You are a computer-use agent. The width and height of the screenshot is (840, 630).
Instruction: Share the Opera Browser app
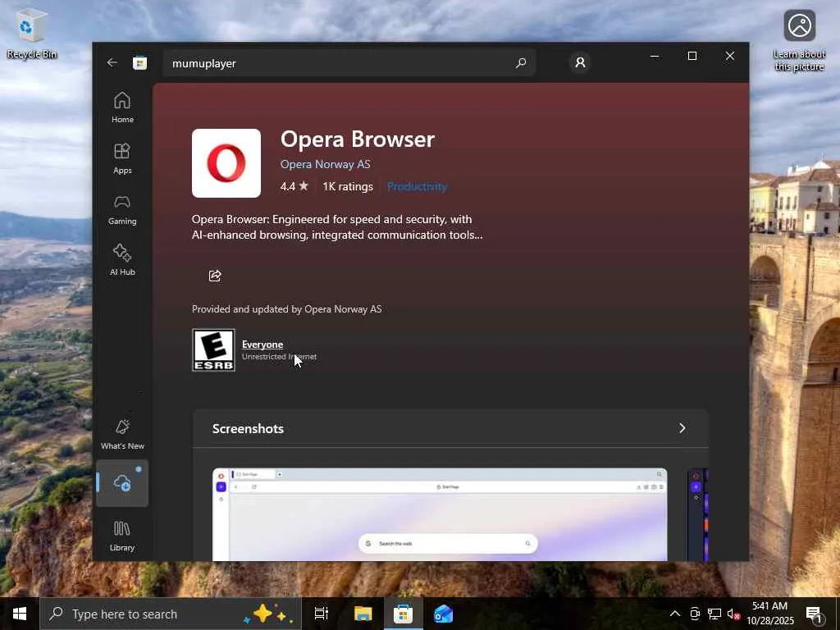(x=215, y=276)
